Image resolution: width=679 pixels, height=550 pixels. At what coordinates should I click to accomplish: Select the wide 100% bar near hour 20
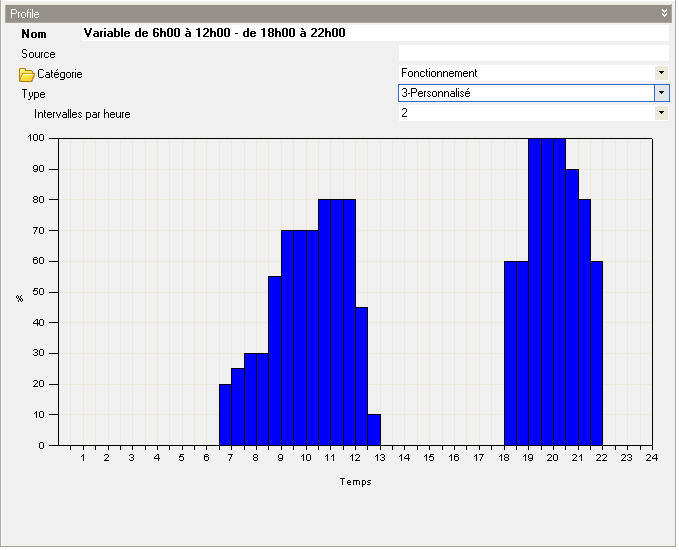pyautogui.click(x=547, y=292)
